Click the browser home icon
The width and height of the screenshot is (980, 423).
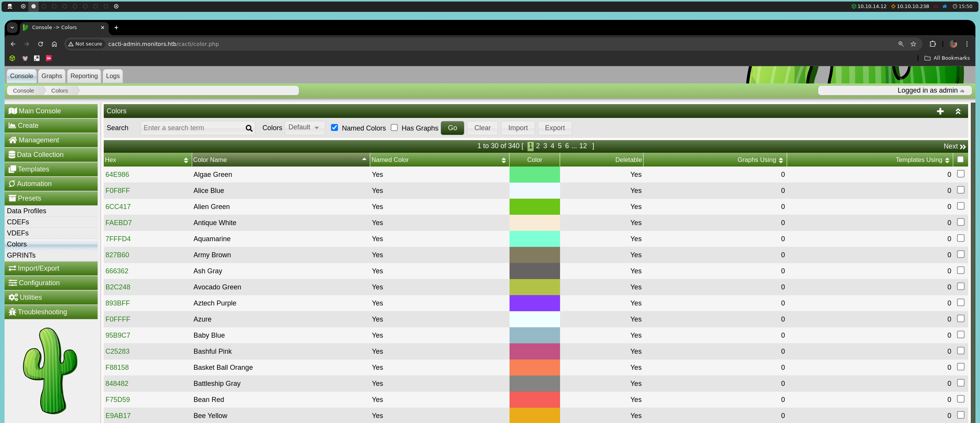tap(54, 44)
